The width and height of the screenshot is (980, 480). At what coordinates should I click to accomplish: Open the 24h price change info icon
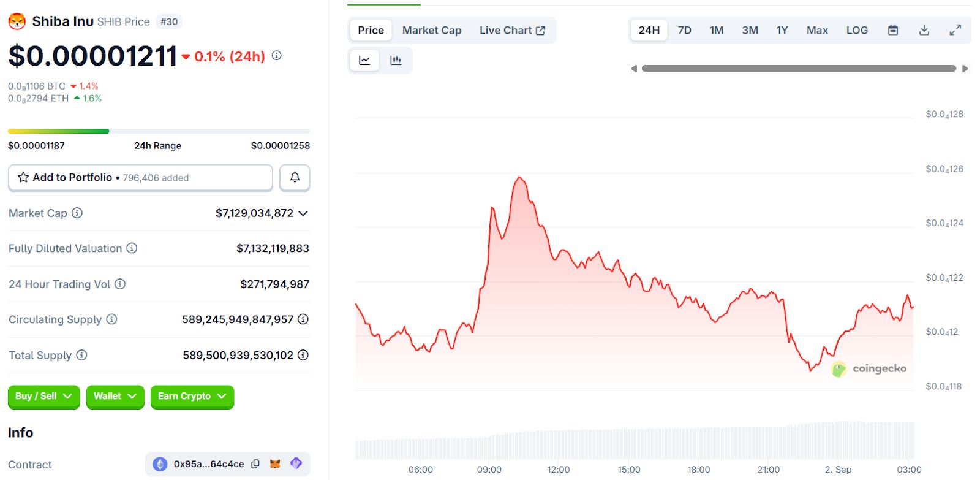pos(277,55)
